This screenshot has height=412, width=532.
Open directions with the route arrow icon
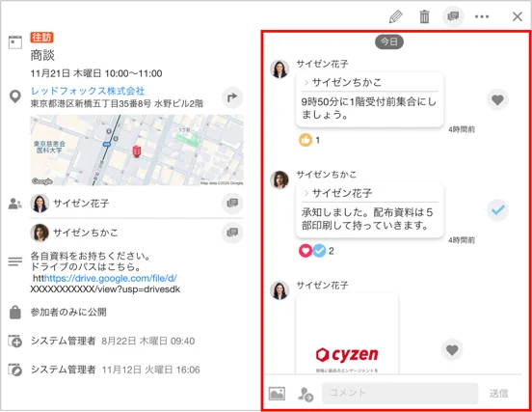(x=232, y=97)
